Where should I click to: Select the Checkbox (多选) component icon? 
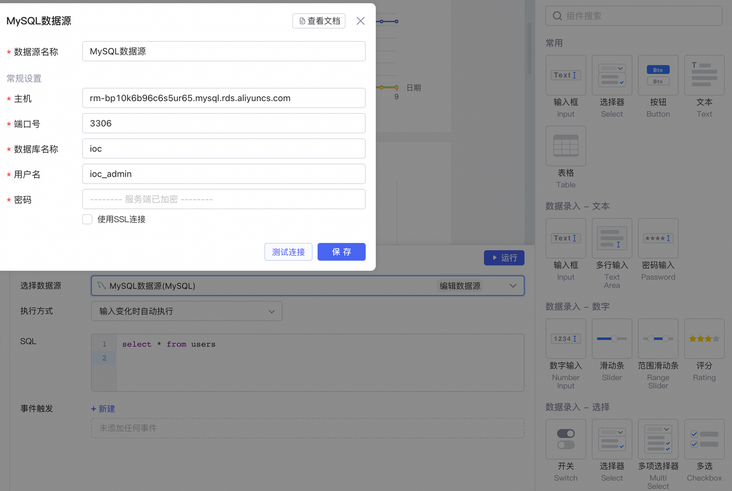point(704,439)
